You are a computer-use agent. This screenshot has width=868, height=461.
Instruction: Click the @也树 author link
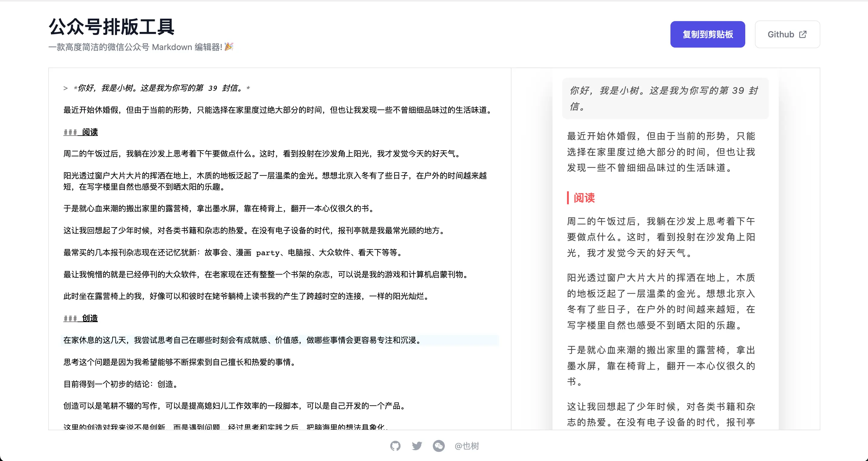[467, 446]
